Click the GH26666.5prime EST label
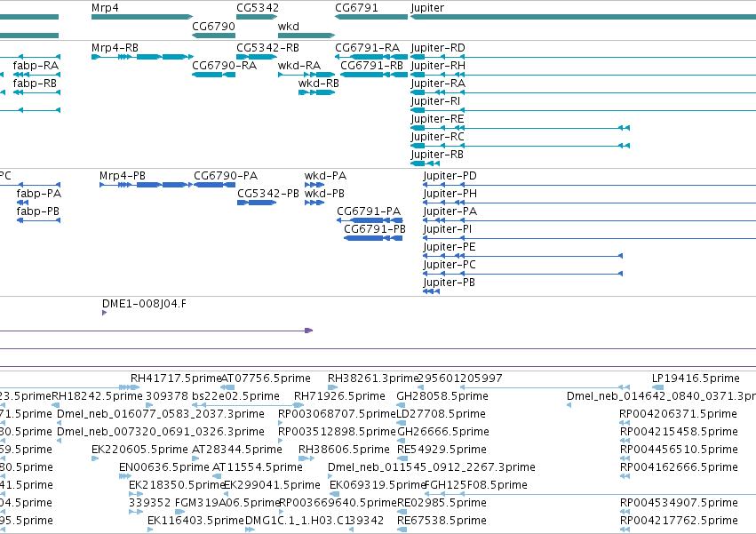 point(443,432)
